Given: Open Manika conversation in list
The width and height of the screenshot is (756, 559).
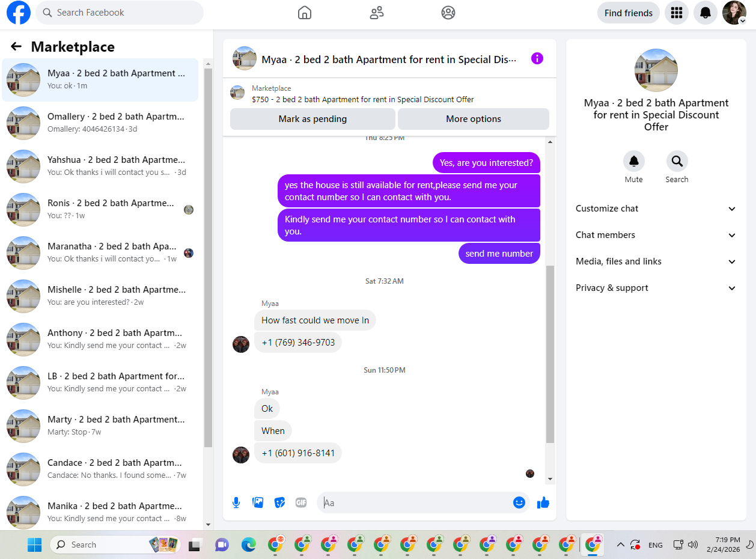Looking at the screenshot, I should 100,511.
